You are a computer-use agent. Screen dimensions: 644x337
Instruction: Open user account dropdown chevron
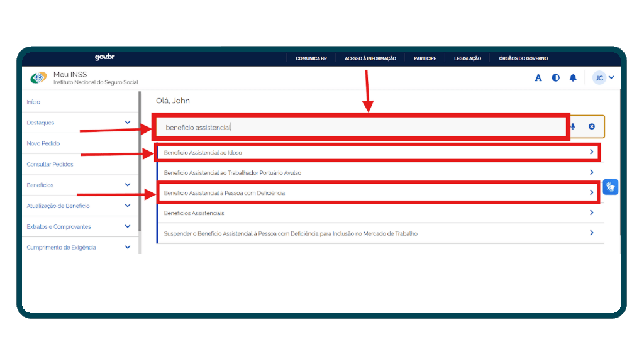click(x=611, y=78)
